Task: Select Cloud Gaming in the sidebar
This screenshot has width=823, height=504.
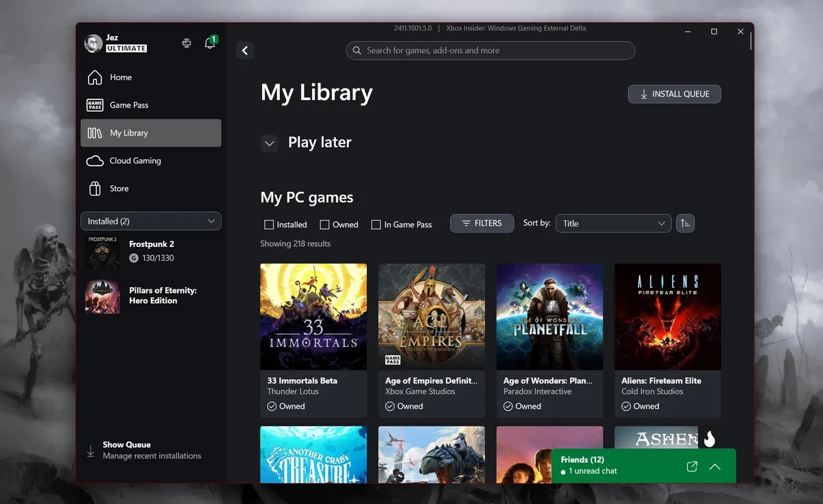Action: point(135,160)
